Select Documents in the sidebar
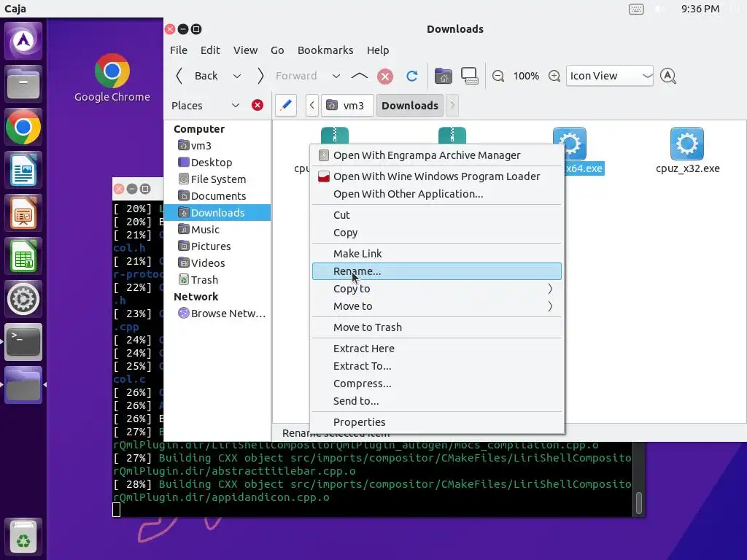 [x=217, y=195]
